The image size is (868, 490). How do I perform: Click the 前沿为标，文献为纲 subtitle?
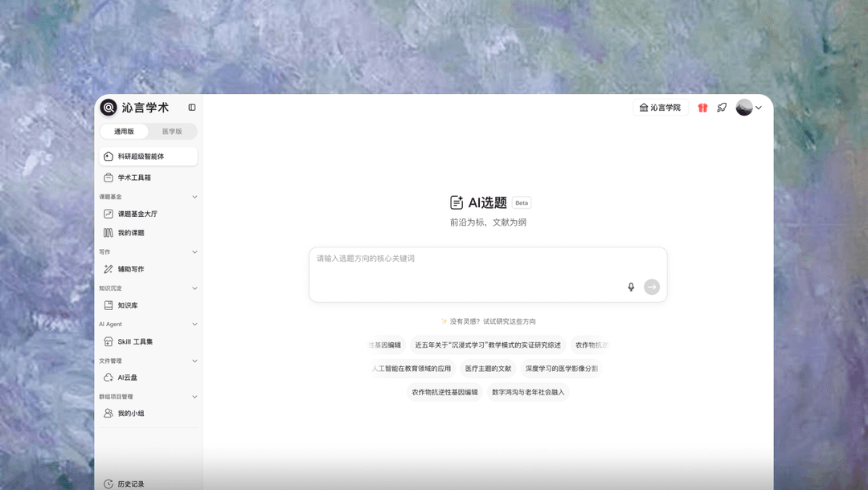(488, 223)
